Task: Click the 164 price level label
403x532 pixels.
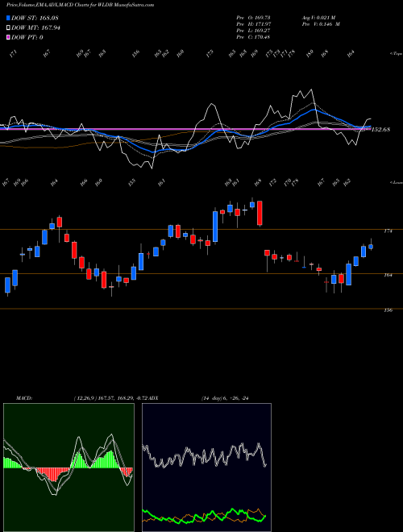Action: (x=388, y=275)
